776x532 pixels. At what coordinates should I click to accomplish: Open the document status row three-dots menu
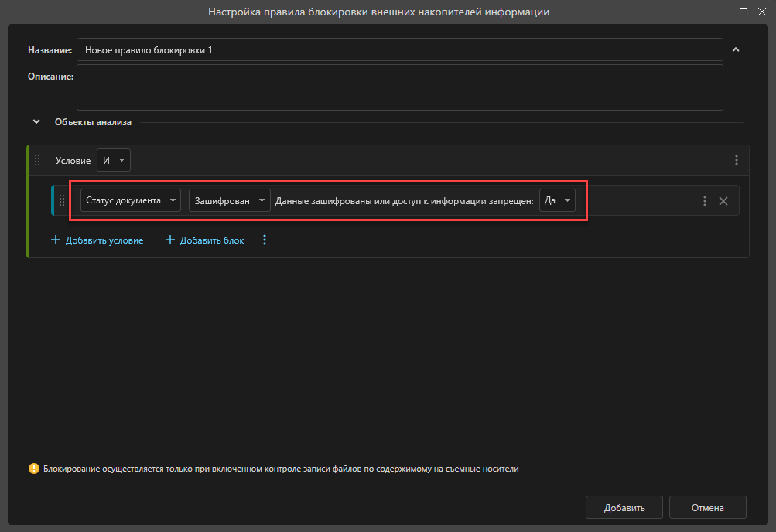pyautogui.click(x=705, y=201)
